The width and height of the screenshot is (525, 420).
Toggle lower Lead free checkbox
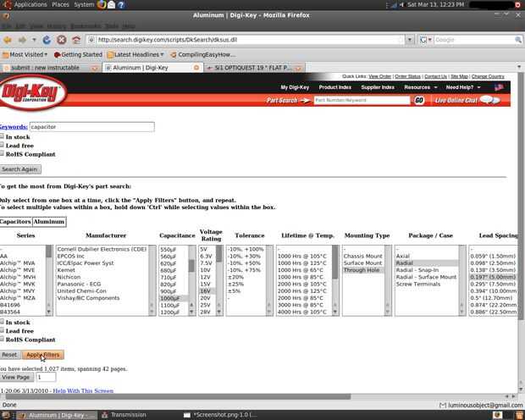[x=2, y=330]
